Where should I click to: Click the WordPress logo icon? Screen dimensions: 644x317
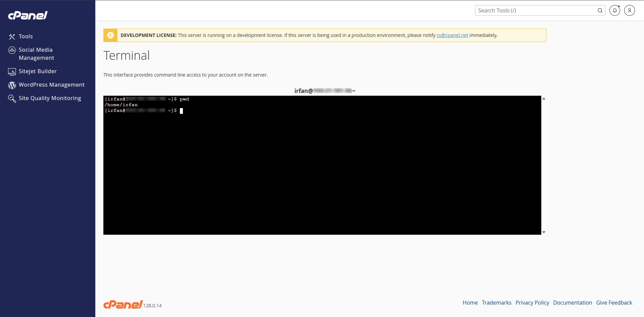12,85
